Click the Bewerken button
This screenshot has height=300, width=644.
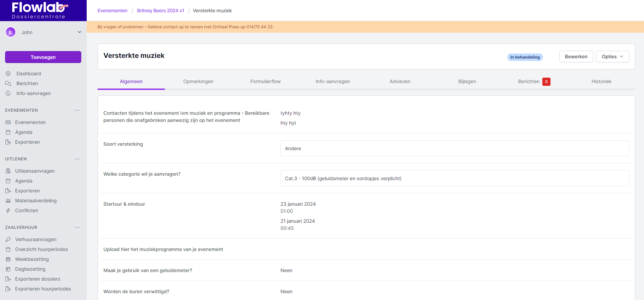pyautogui.click(x=576, y=57)
